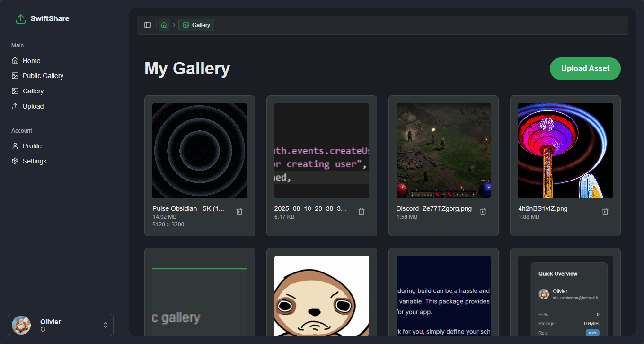The image size is (644, 344).
Task: Click 'Discord_Ze77TZgbrg.png' file name
Action: (434, 208)
